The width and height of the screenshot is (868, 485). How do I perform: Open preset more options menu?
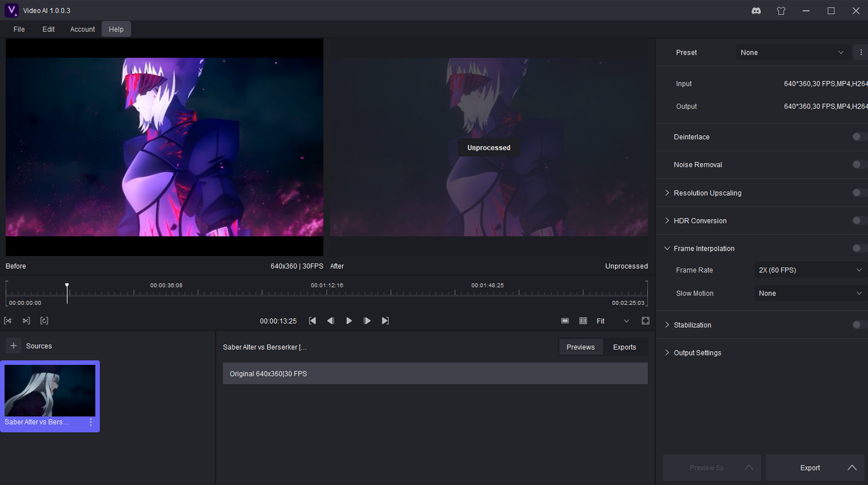pyautogui.click(x=861, y=53)
